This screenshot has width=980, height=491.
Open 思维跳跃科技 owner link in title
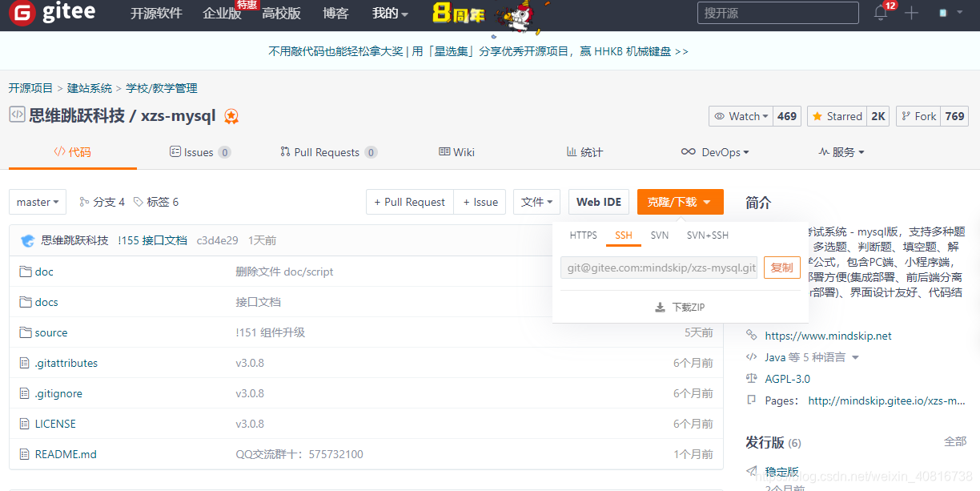[77, 115]
